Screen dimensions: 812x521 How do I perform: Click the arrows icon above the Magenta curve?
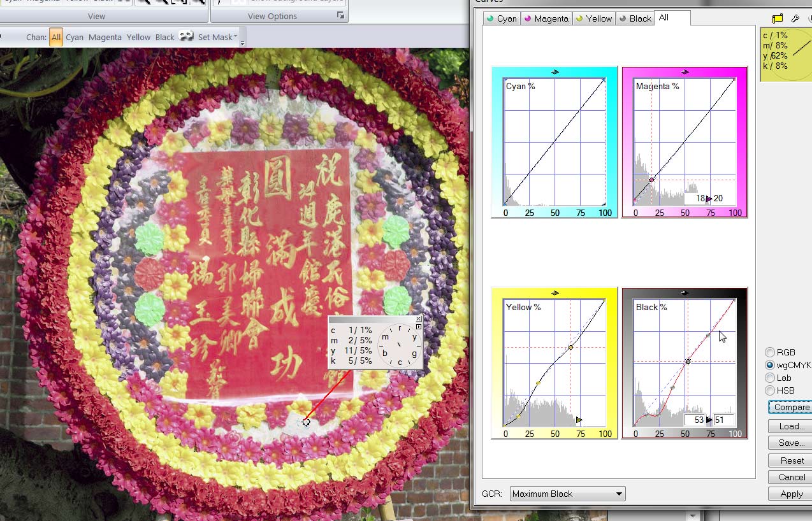pyautogui.click(x=685, y=72)
